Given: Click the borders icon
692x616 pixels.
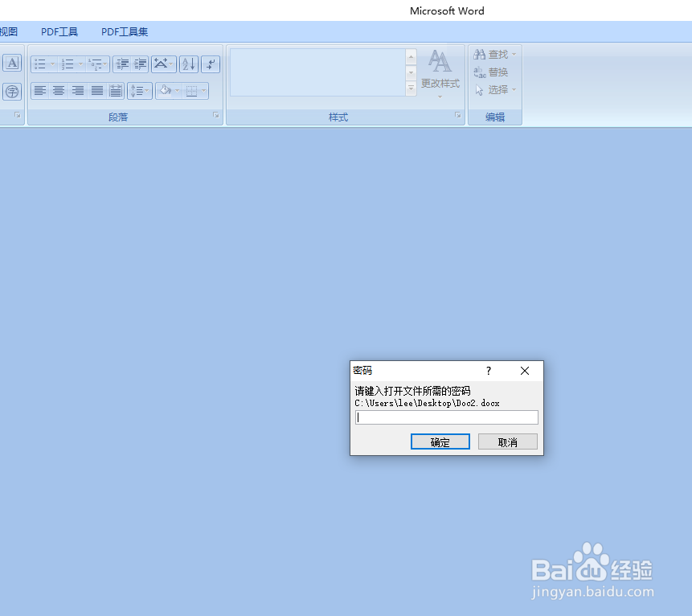Looking at the screenshot, I should pos(191,91).
